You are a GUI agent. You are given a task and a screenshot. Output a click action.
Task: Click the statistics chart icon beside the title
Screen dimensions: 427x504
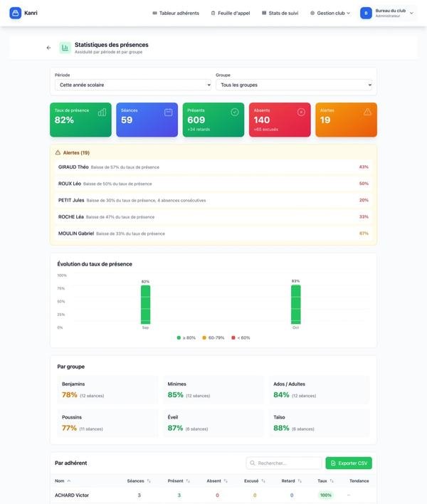point(65,48)
